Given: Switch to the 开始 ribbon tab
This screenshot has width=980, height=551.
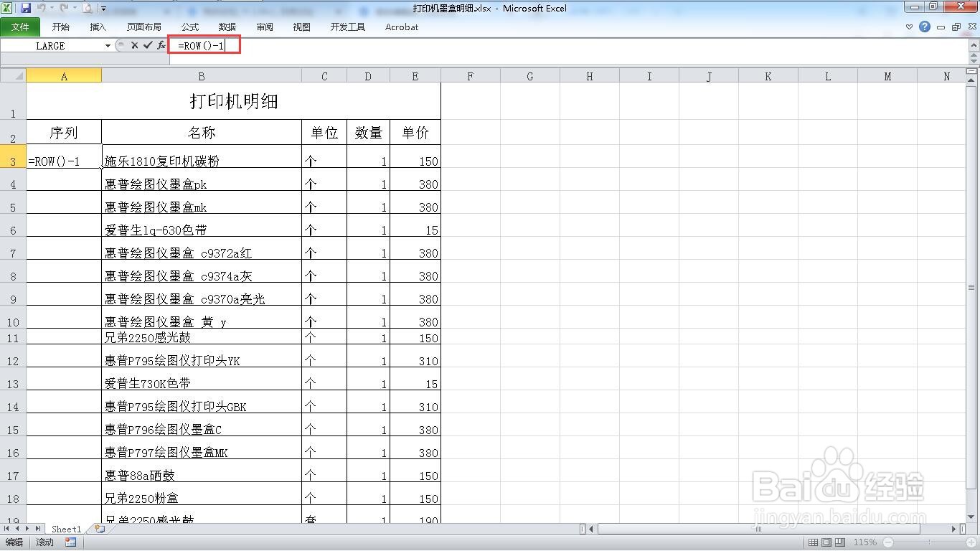Looking at the screenshot, I should (x=61, y=27).
